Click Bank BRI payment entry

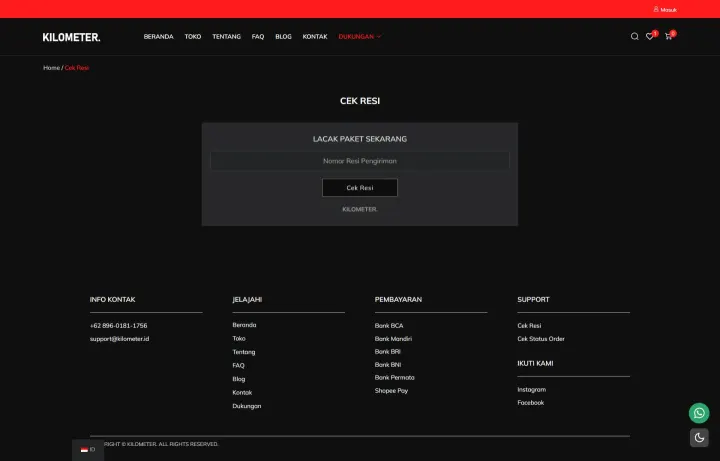[388, 352]
